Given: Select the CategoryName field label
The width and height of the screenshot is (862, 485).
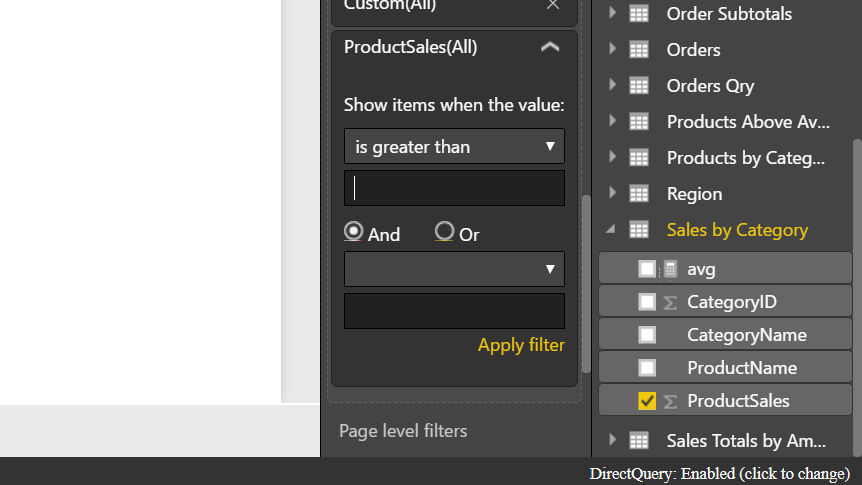Looking at the screenshot, I should coord(747,335).
